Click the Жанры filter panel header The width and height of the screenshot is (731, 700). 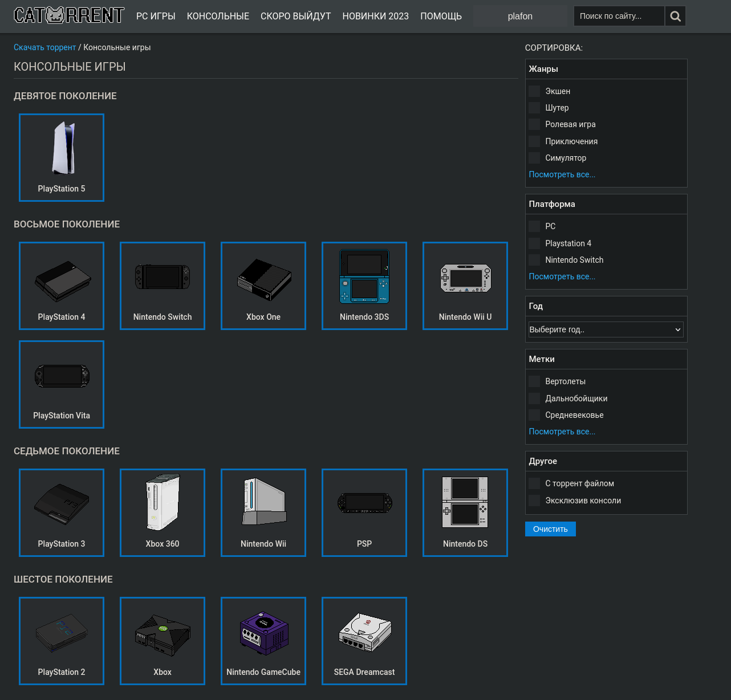pyautogui.click(x=606, y=69)
